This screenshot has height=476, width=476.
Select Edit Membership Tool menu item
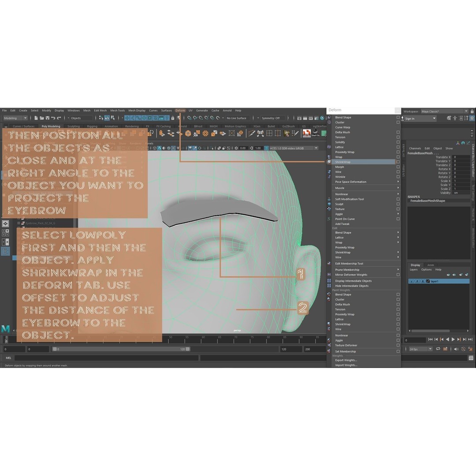coord(349,264)
